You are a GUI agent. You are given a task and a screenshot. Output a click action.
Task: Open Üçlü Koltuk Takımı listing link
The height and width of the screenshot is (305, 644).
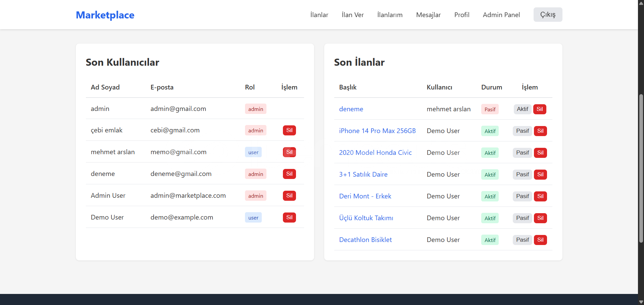(x=366, y=218)
